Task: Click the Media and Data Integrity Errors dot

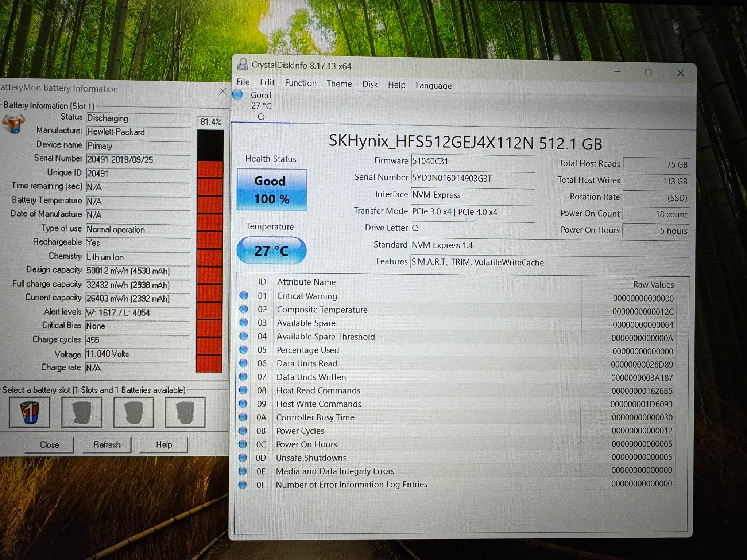Action: tap(243, 471)
